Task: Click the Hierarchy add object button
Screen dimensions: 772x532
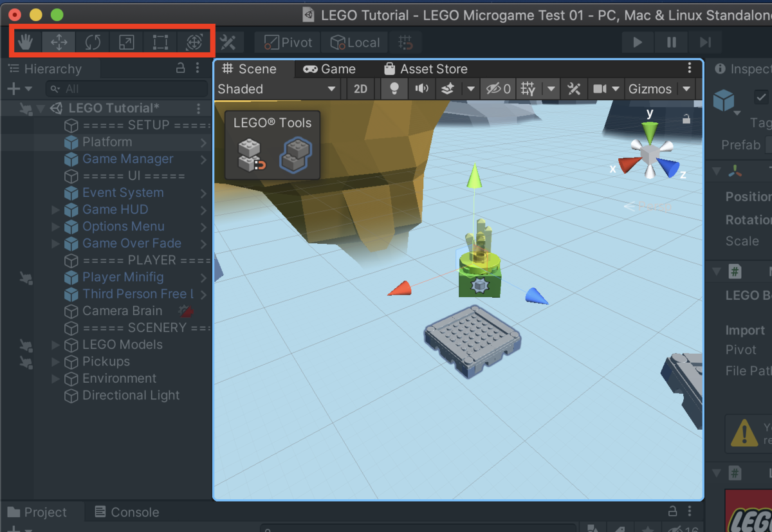Action: [19, 89]
